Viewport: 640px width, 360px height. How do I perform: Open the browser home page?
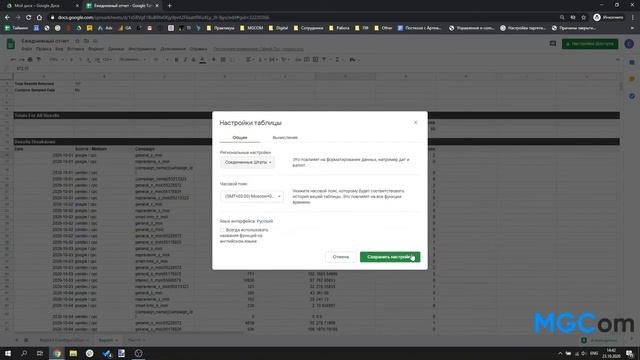point(39,18)
